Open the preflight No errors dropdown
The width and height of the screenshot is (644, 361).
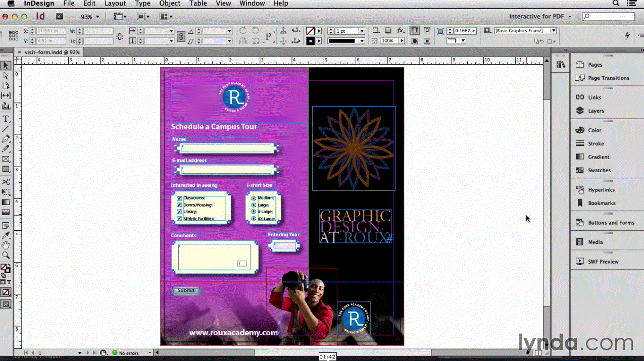coord(150,353)
